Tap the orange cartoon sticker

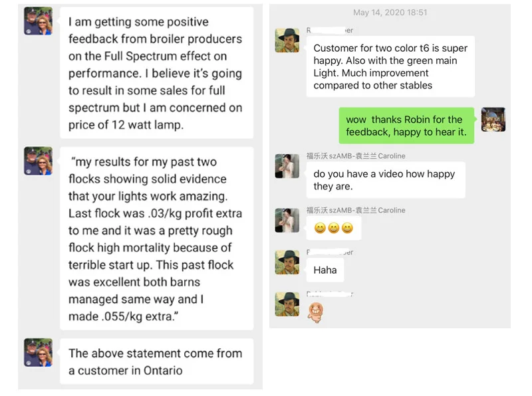pyautogui.click(x=317, y=312)
